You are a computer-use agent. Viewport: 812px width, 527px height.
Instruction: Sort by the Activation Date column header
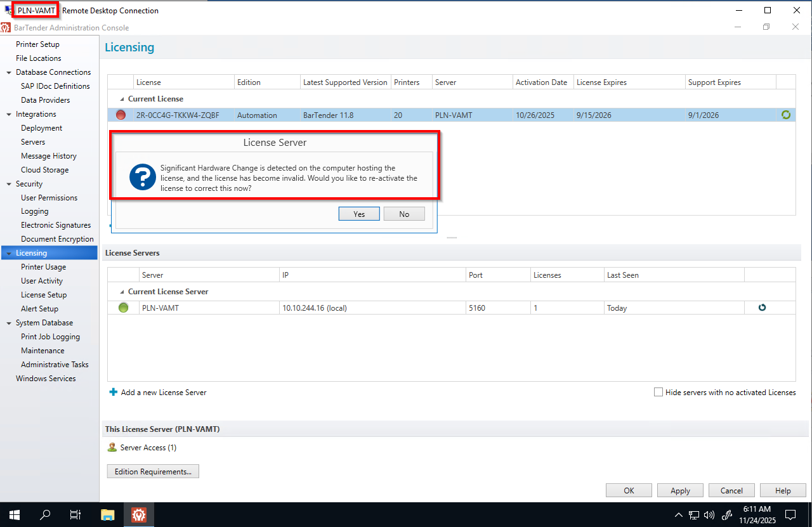(543, 82)
